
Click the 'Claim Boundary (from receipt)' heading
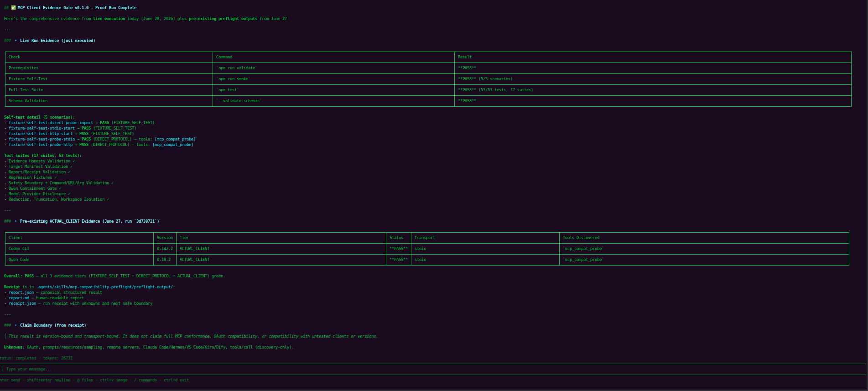click(x=53, y=325)
